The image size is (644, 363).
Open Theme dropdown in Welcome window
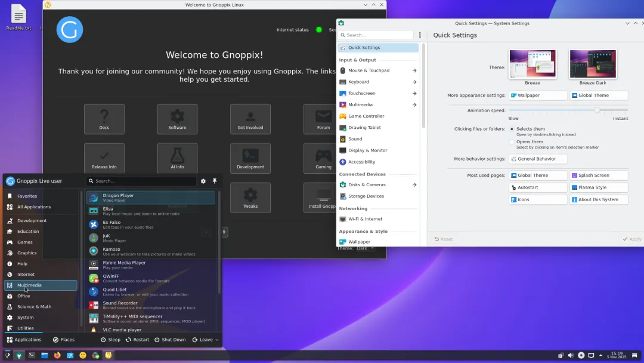(x=365, y=248)
